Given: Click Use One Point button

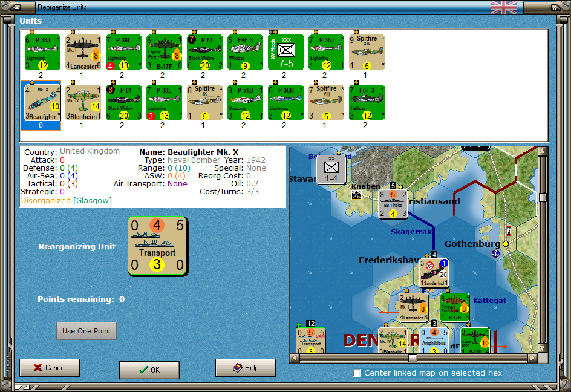Looking at the screenshot, I should pos(86,331).
